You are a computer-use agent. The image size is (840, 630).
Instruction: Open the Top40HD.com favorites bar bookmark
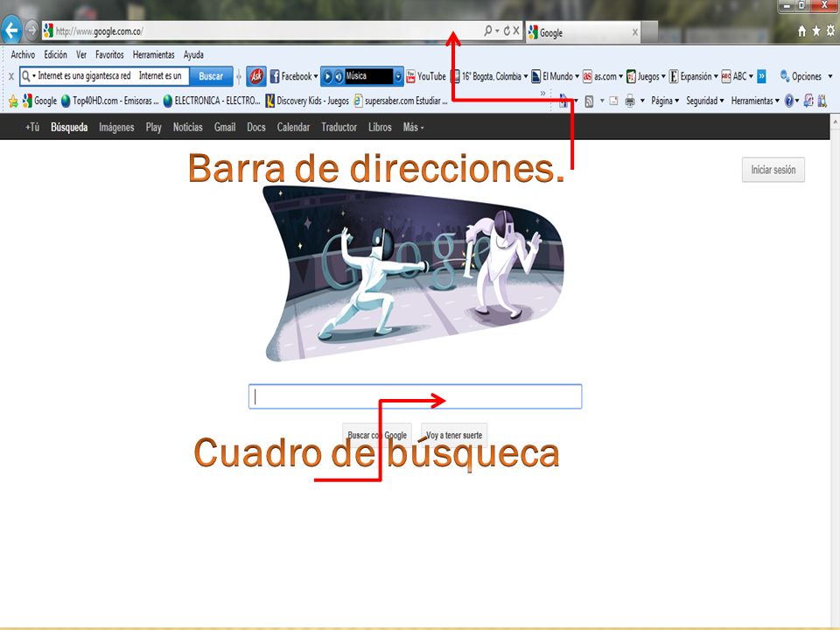point(110,101)
